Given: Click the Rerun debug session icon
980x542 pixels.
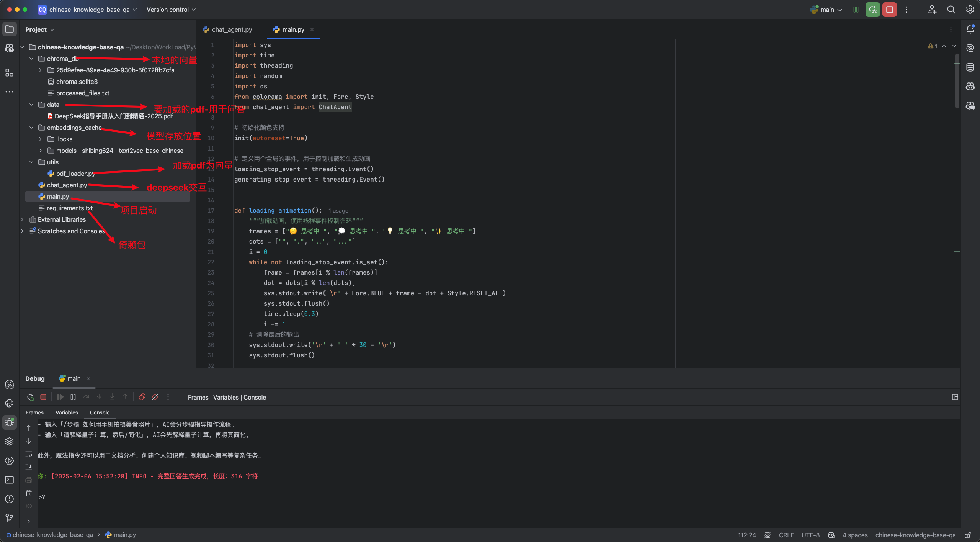Looking at the screenshot, I should 30,397.
